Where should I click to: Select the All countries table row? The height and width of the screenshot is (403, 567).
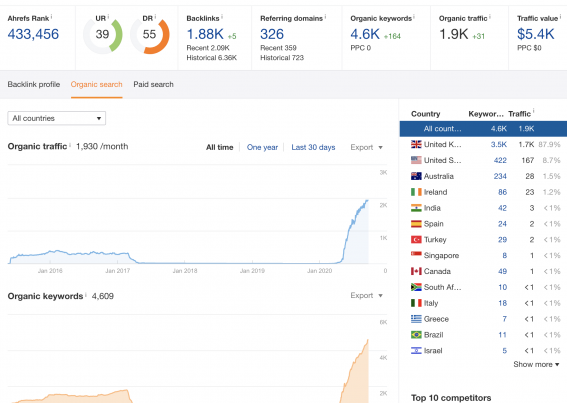pos(483,129)
